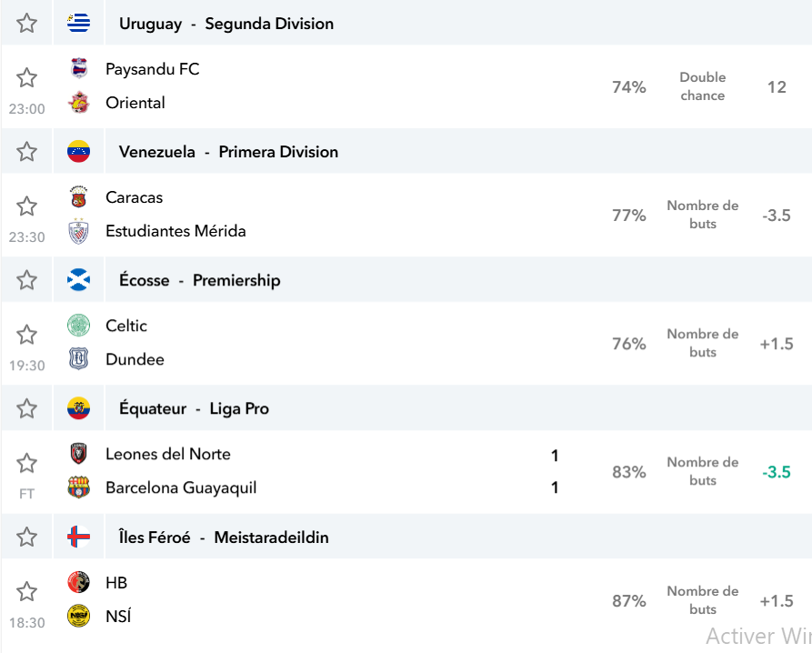Toggle favorite star for Paysandu FC match

26,77
